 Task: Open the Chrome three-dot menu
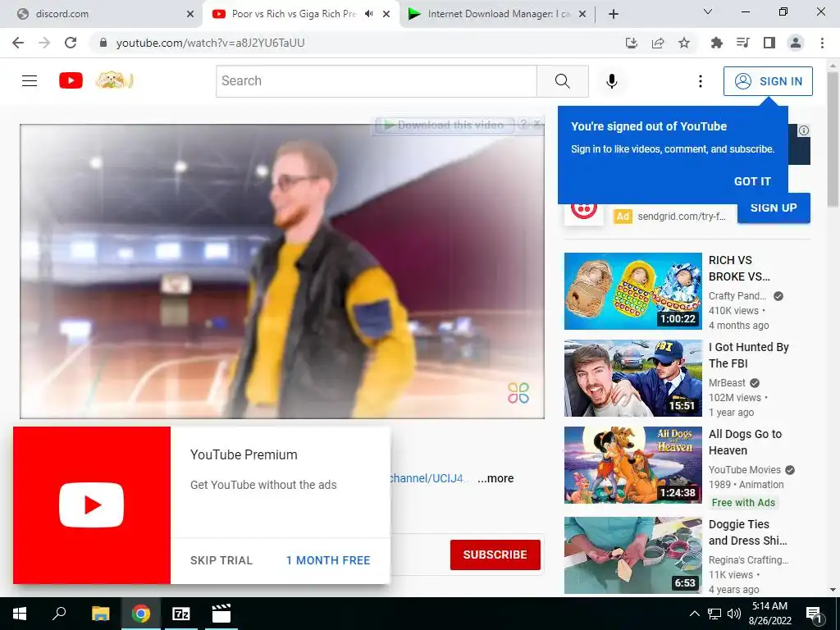point(822,43)
